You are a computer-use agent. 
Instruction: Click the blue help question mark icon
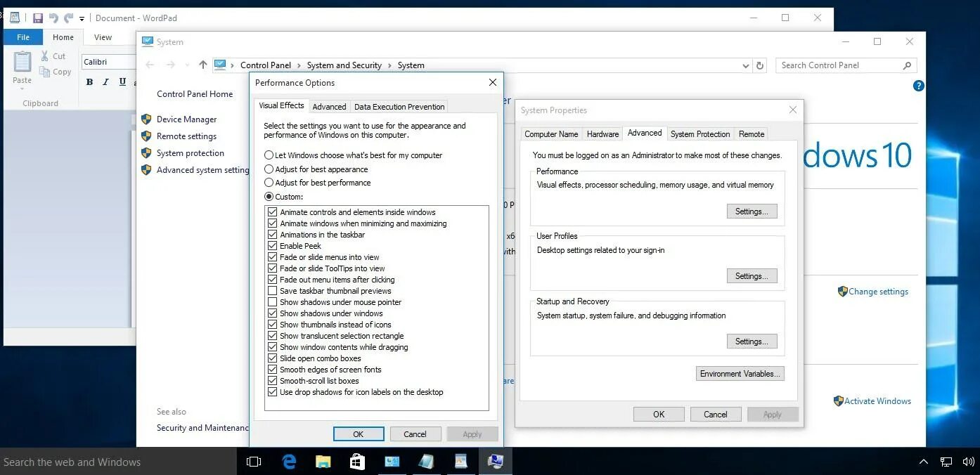pos(918,86)
